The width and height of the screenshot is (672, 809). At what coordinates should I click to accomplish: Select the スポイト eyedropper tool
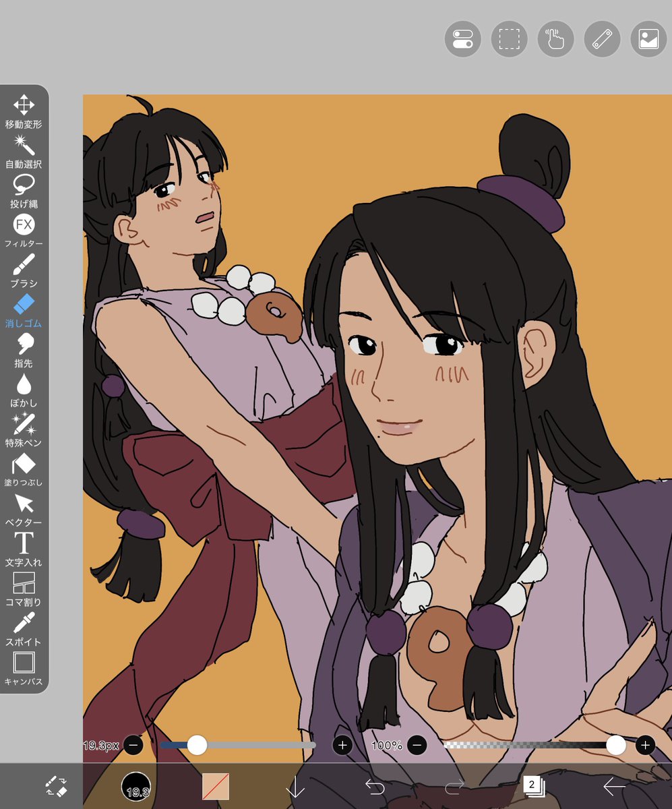24,629
